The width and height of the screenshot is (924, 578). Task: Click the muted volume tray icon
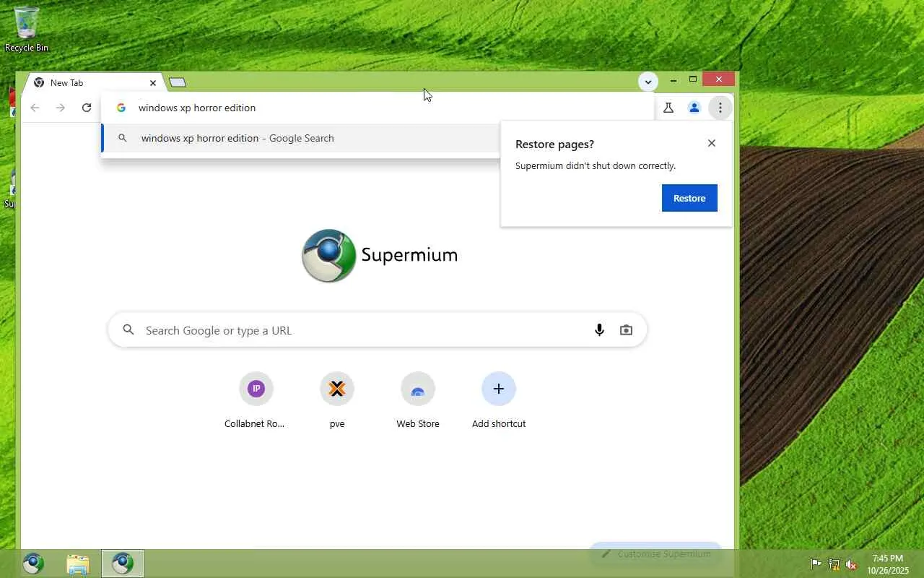pyautogui.click(x=851, y=564)
